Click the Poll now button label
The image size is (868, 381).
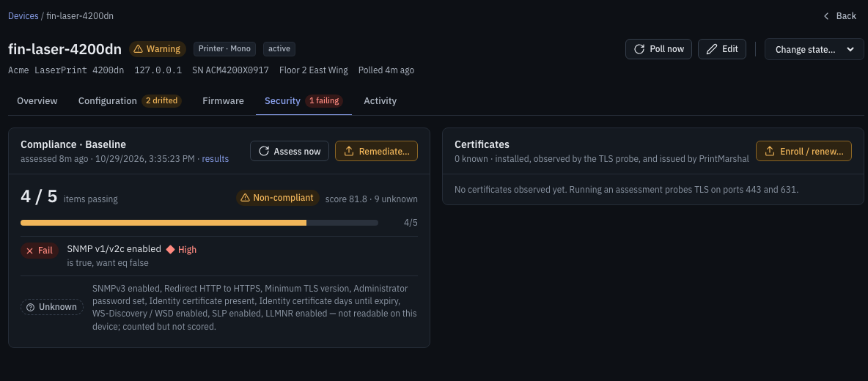(x=667, y=49)
